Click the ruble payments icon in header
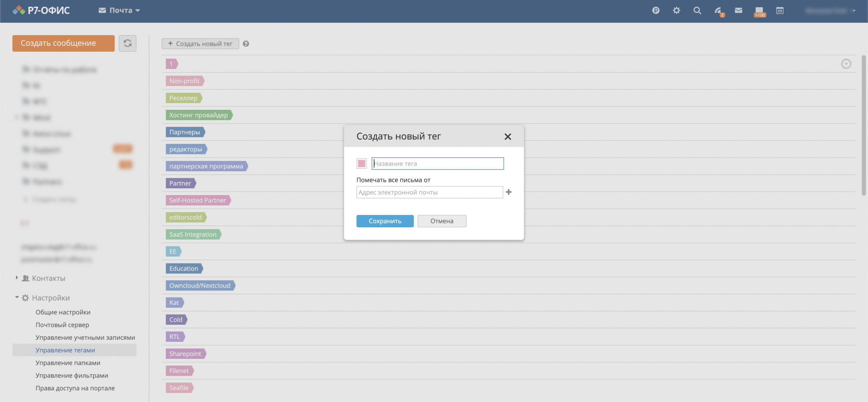 click(x=656, y=11)
